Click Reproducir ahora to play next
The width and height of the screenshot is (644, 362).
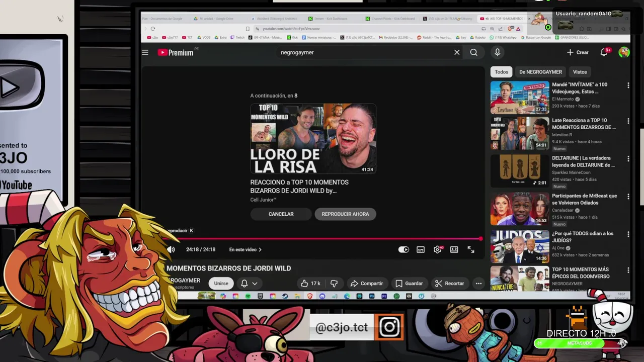pyautogui.click(x=345, y=214)
